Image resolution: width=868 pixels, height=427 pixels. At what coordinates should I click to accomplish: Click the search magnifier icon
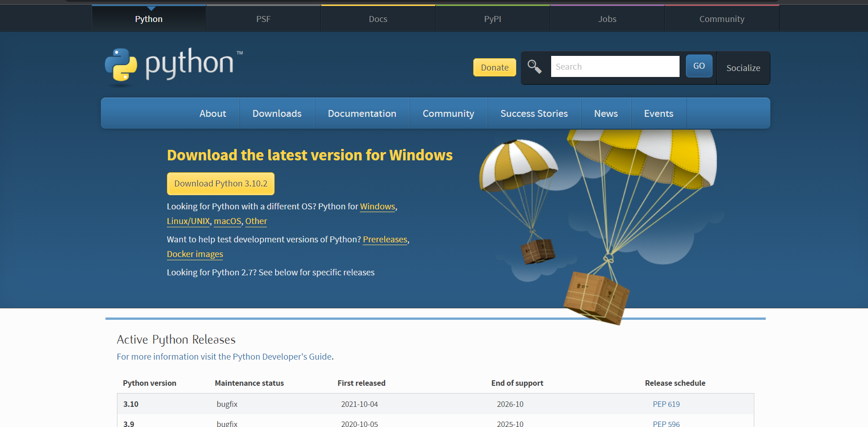point(534,66)
